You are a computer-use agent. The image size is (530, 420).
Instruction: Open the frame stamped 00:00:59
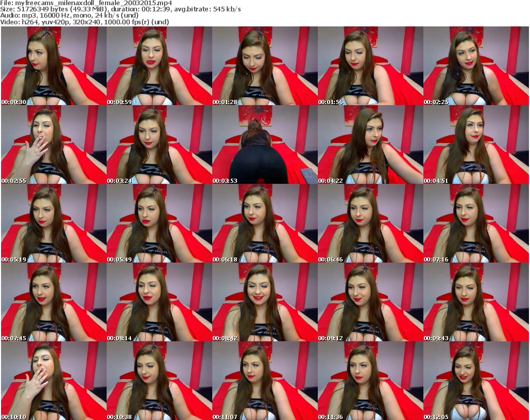click(159, 66)
